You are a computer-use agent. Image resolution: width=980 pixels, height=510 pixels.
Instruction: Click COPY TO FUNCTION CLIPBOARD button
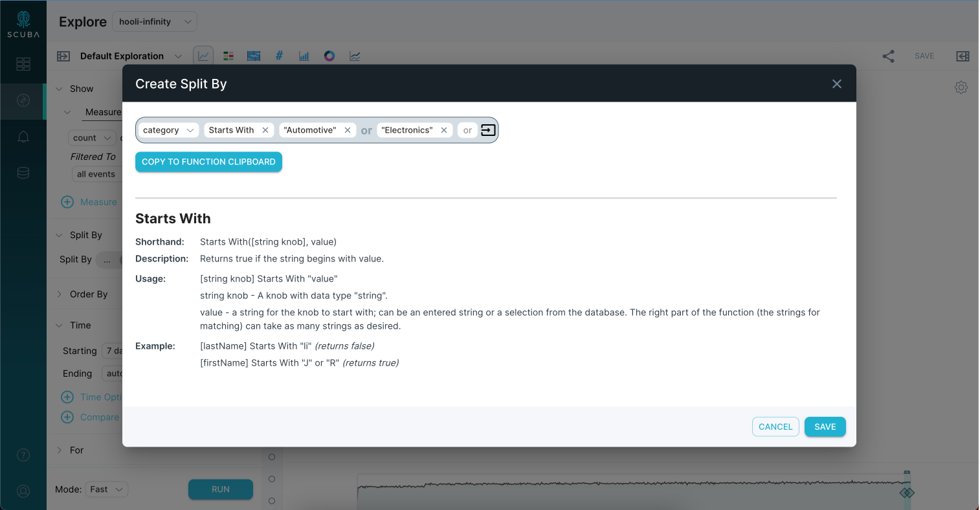coord(208,162)
